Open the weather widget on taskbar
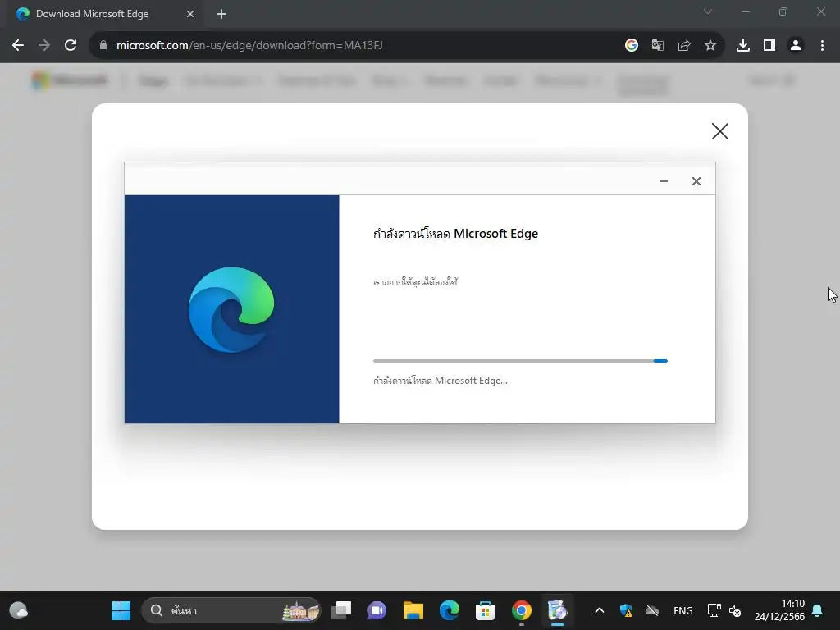This screenshot has height=630, width=840. 19,610
